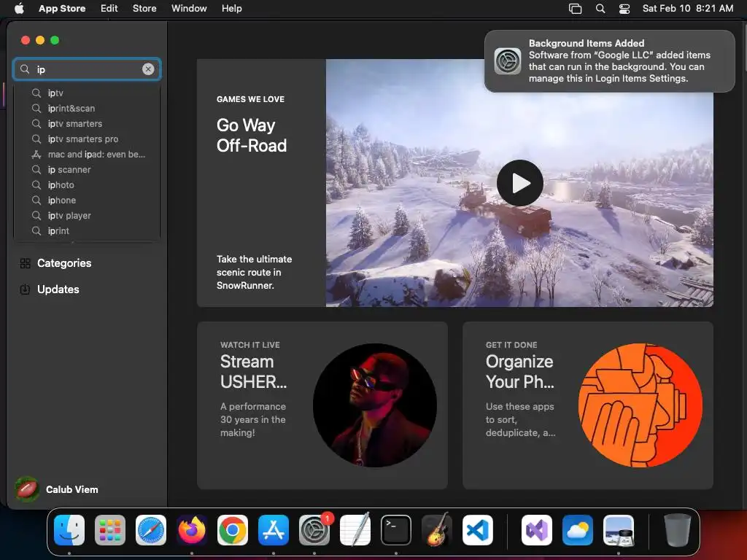The width and height of the screenshot is (747, 560).
Task: Open the App Store menu
Action: point(62,8)
